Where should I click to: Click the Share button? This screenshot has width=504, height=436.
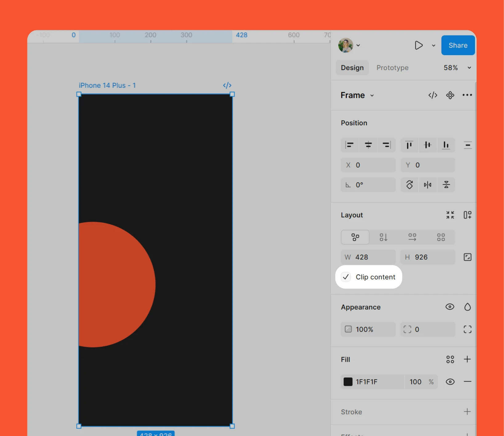(x=458, y=45)
